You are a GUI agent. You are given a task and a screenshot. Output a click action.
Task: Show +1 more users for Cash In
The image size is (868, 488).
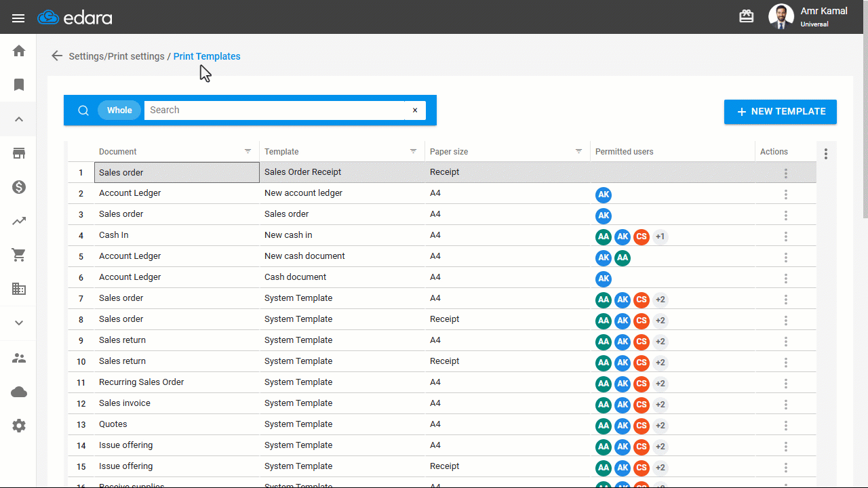[660, 237]
